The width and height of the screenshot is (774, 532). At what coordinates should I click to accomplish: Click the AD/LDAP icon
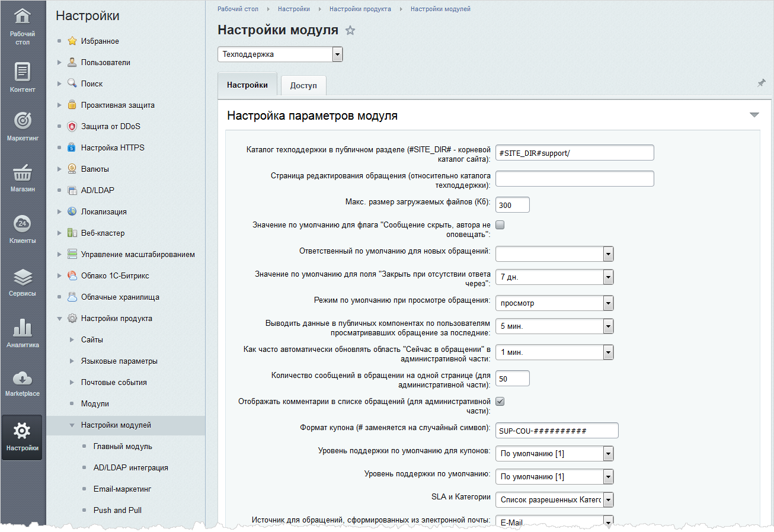pyautogui.click(x=72, y=190)
